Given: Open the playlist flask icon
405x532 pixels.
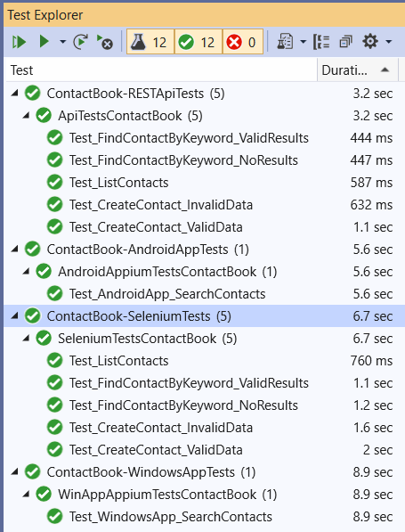Looking at the screenshot, I should tap(285, 42).
